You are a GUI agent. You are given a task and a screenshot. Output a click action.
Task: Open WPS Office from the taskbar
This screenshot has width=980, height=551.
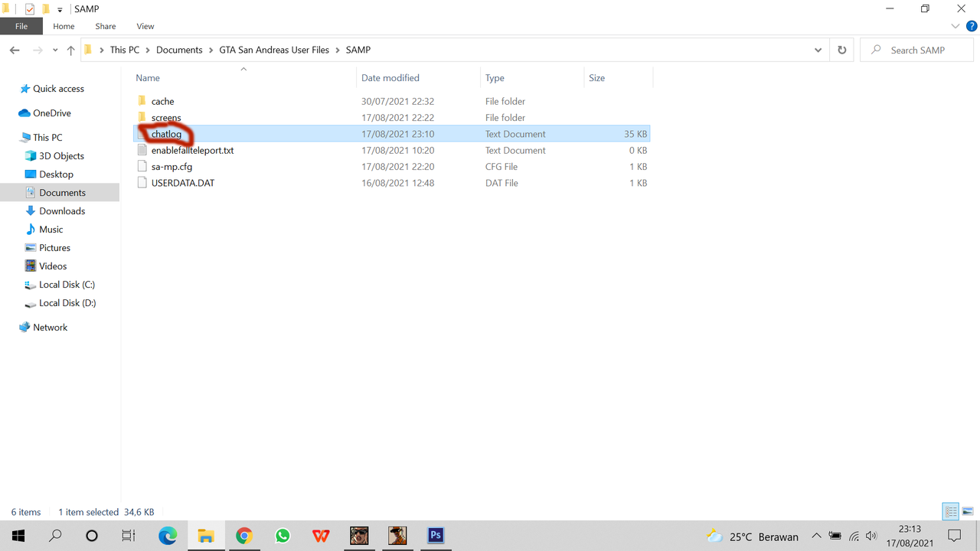pyautogui.click(x=321, y=536)
